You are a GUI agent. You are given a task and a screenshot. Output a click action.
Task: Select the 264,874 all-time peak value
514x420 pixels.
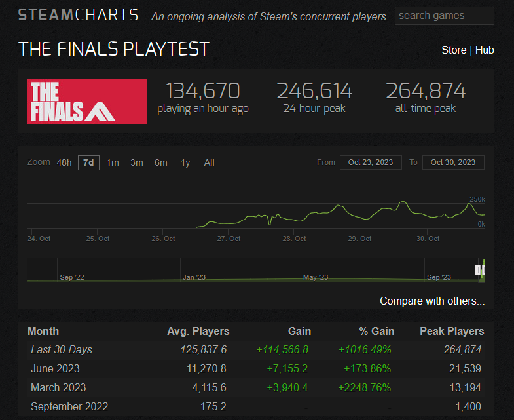(x=426, y=91)
